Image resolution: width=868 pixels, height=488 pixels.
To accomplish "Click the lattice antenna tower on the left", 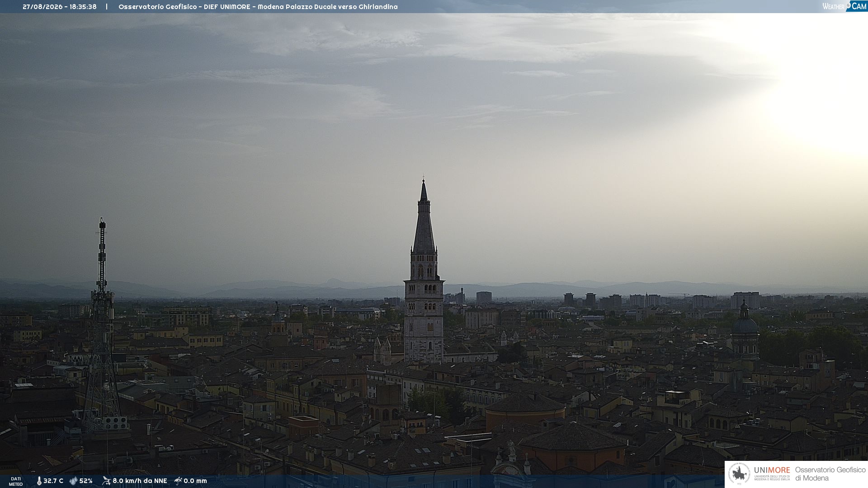I will [102, 325].
